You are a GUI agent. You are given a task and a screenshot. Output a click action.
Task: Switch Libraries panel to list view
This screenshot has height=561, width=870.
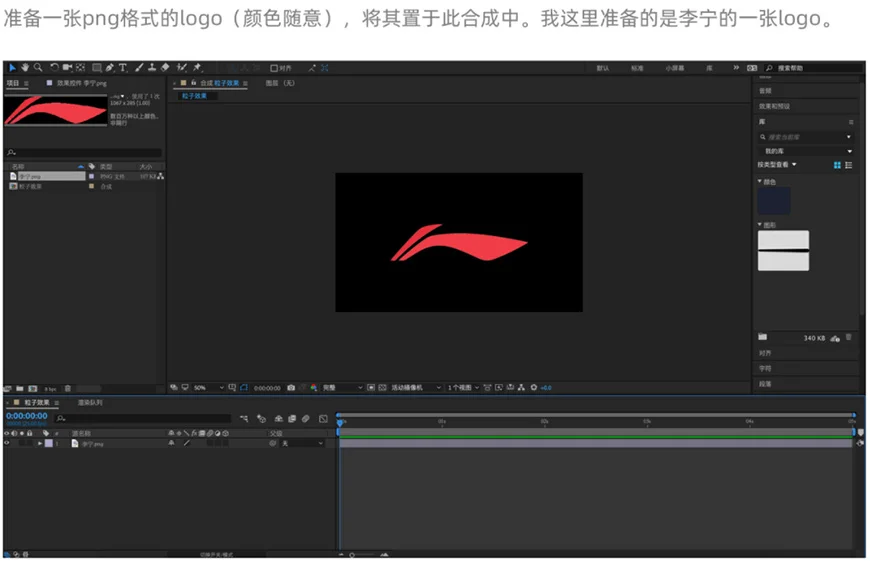(848, 165)
